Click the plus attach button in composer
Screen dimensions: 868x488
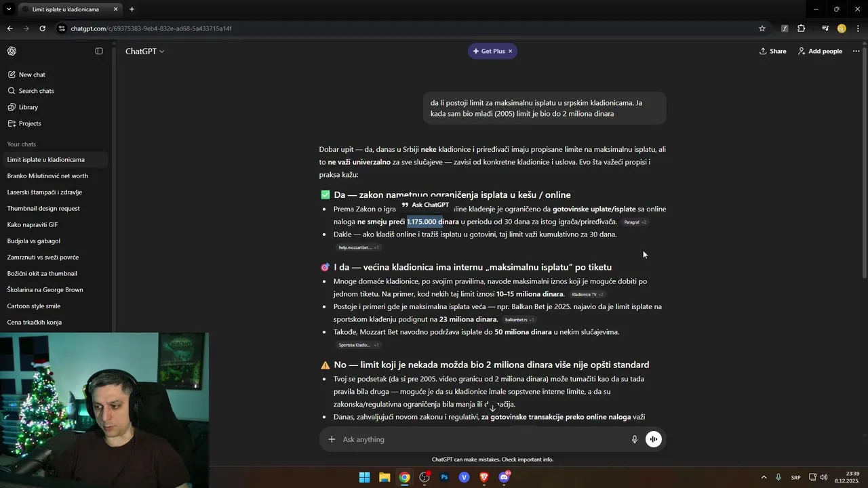coord(332,439)
